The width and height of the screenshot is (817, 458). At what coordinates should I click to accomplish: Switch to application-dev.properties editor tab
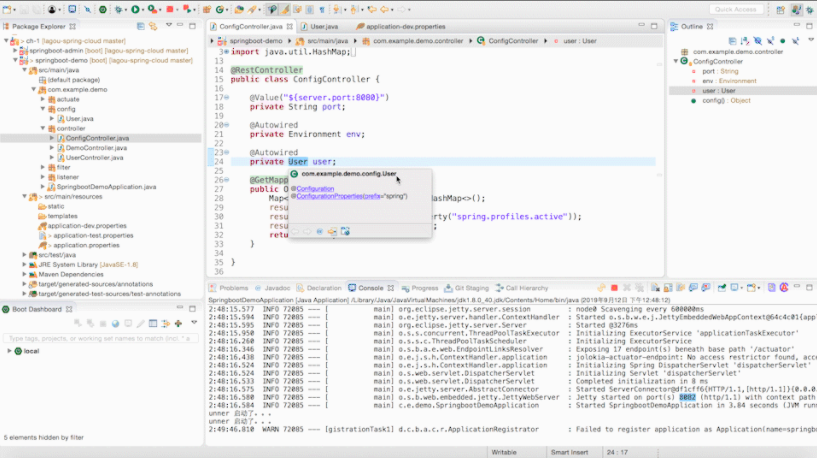[405, 27]
